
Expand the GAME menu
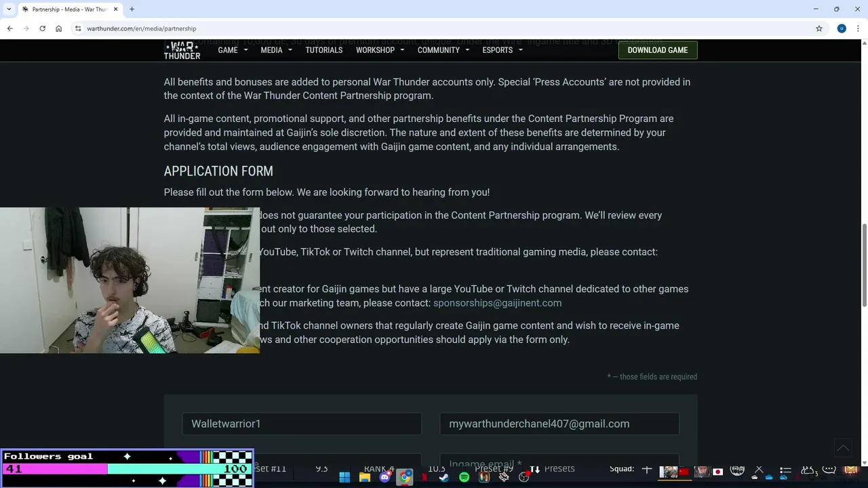point(233,50)
